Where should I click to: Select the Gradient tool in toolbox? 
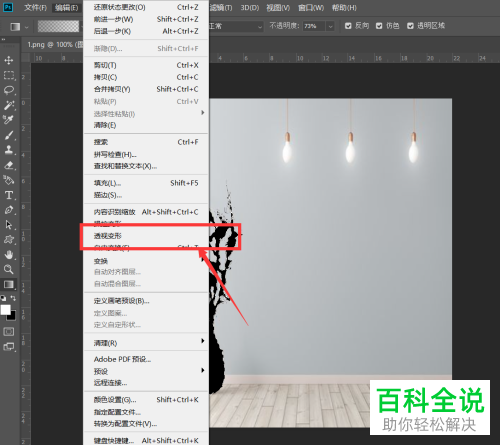[9, 284]
